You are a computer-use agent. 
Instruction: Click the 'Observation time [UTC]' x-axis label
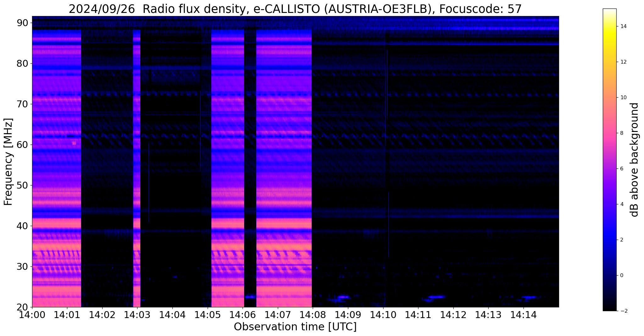tap(295, 327)
